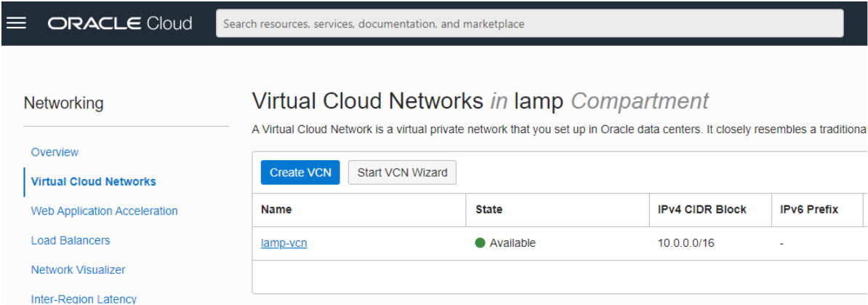This screenshot has height=305, width=868.
Task: Go to Networking Overview
Action: 55,152
